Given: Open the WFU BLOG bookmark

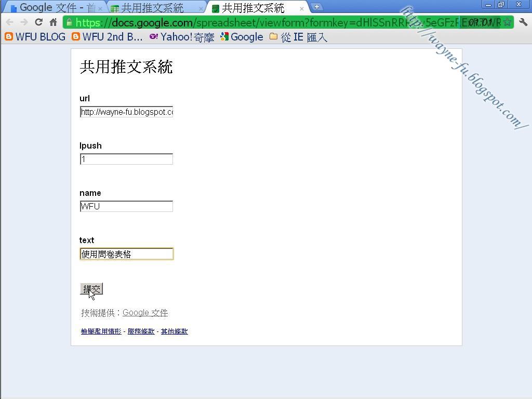Looking at the screenshot, I should tap(35, 37).
